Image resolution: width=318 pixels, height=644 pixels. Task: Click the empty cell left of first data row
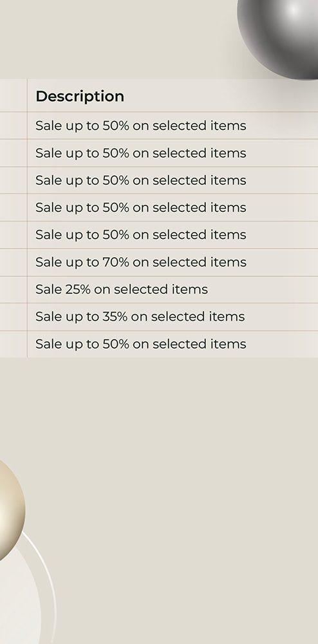(x=14, y=126)
